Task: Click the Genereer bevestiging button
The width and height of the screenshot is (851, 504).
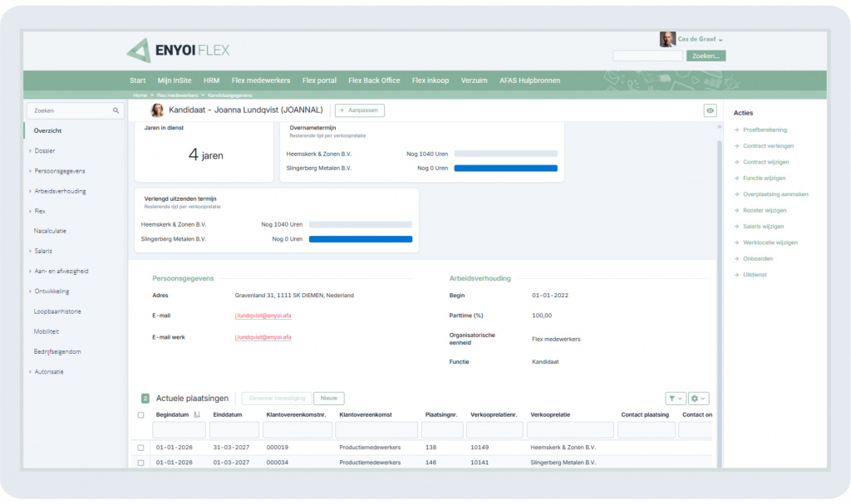Action: coord(277,399)
